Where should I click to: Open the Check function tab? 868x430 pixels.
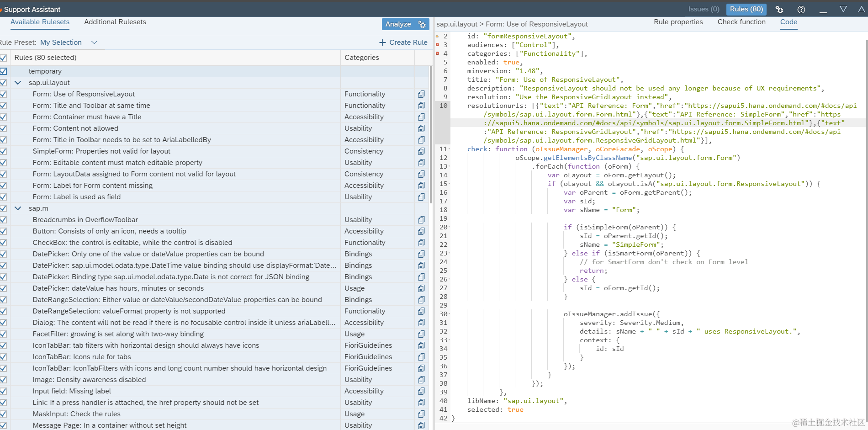tap(741, 22)
